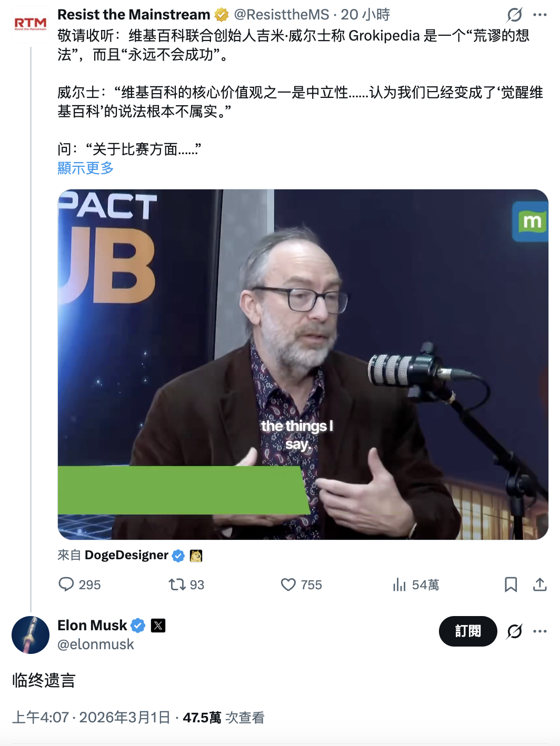Viewport: 560px width, 746px height.
Task: Open Grok icon on the Resist the Mainstream post
Action: pos(514,15)
